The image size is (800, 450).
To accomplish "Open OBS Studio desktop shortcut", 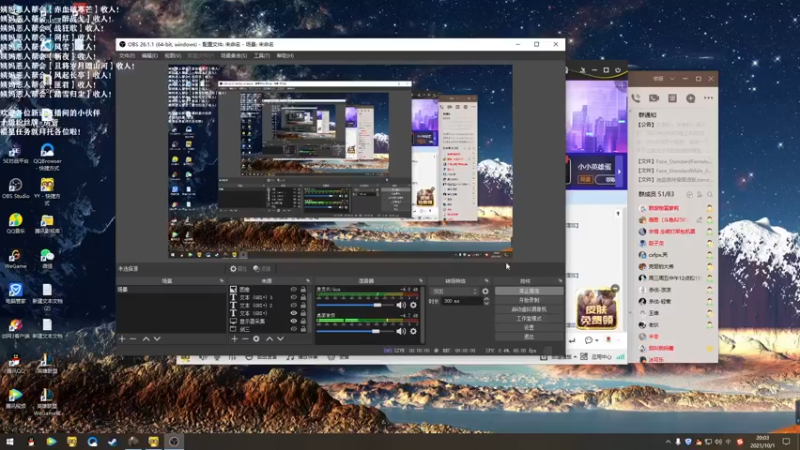I will click(15, 189).
